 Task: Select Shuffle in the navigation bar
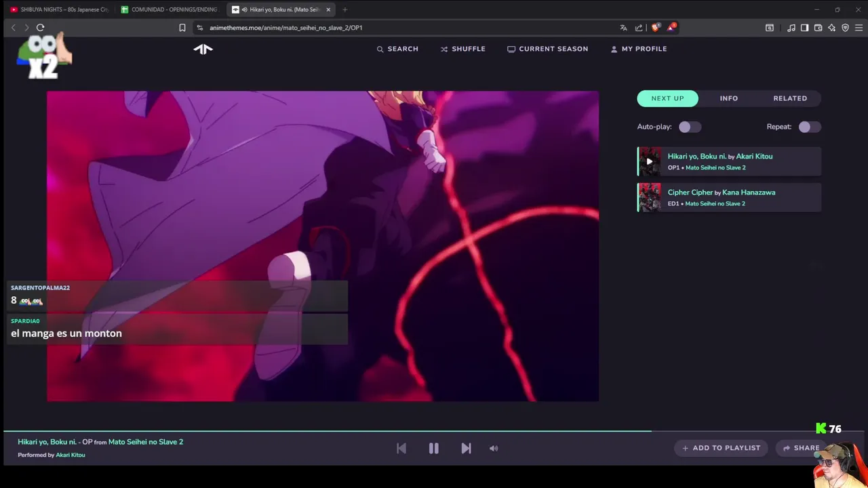click(x=463, y=49)
